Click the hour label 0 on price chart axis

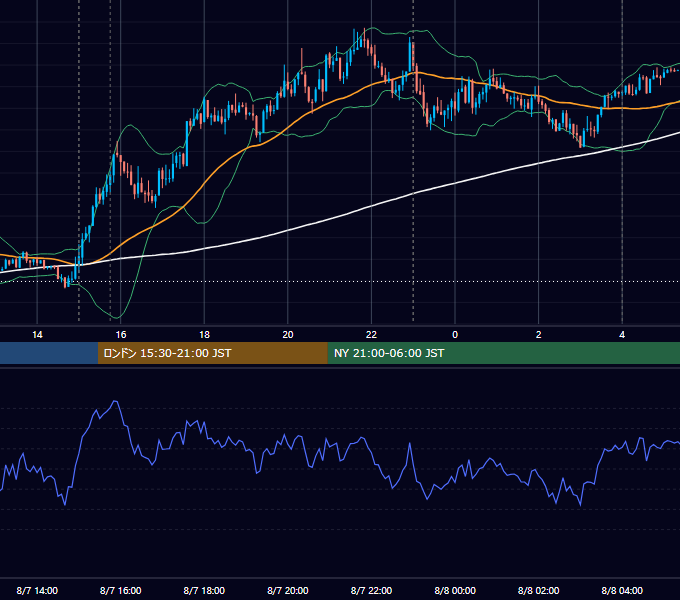pyautogui.click(x=455, y=335)
